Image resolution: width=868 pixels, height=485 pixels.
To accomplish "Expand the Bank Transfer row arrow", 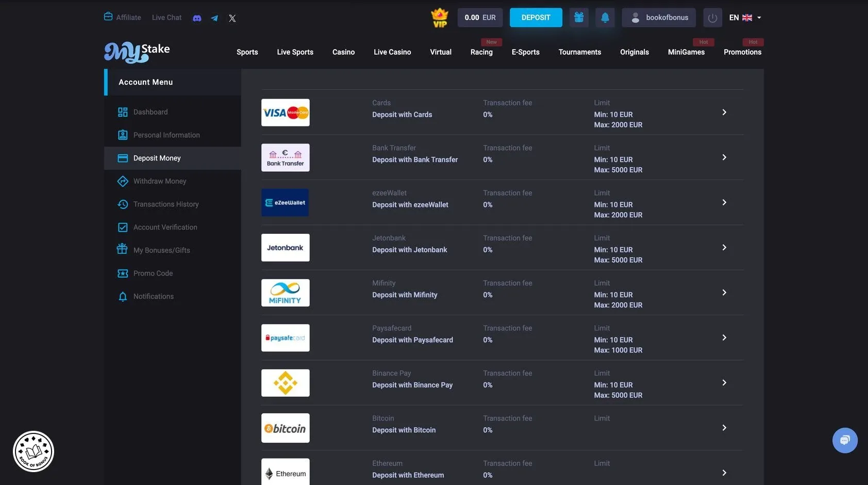I will pos(724,157).
